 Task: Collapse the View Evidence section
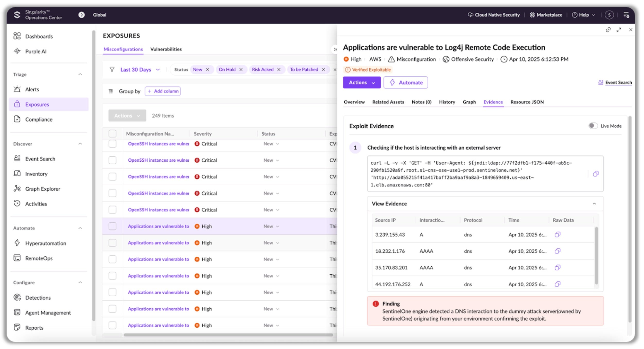[594, 204]
